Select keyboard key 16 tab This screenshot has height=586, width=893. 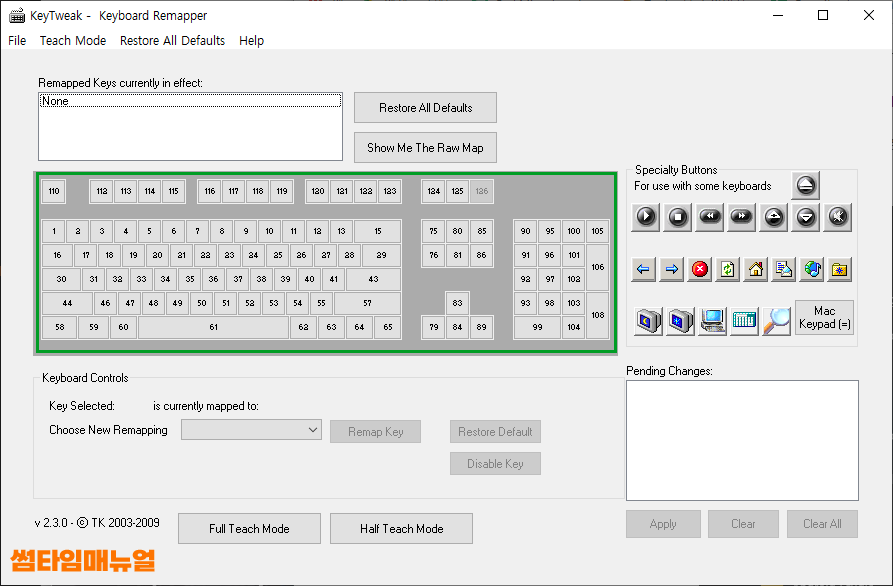[57, 255]
